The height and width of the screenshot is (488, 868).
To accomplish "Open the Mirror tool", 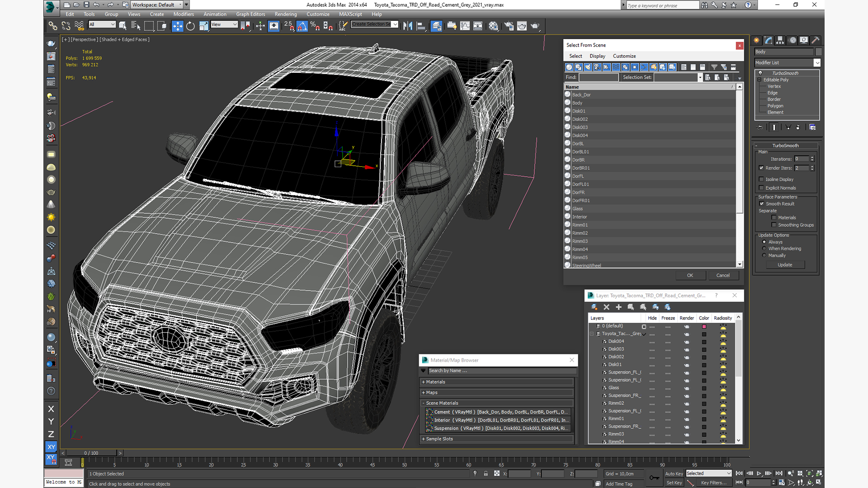I will coord(407,26).
